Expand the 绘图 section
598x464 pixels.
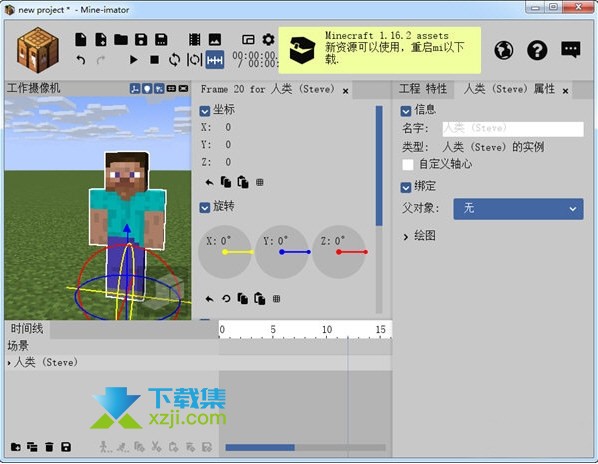coord(406,237)
